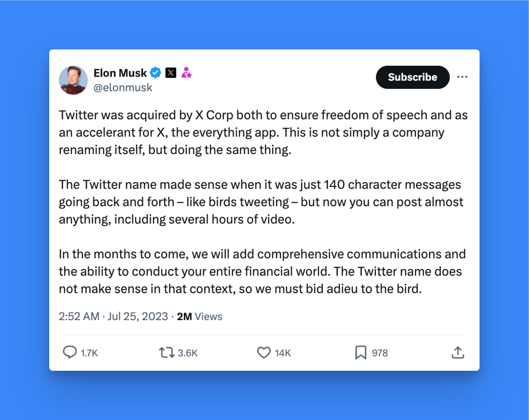Click the 2:52 AM timestamp
529x420 pixels.
click(x=79, y=316)
